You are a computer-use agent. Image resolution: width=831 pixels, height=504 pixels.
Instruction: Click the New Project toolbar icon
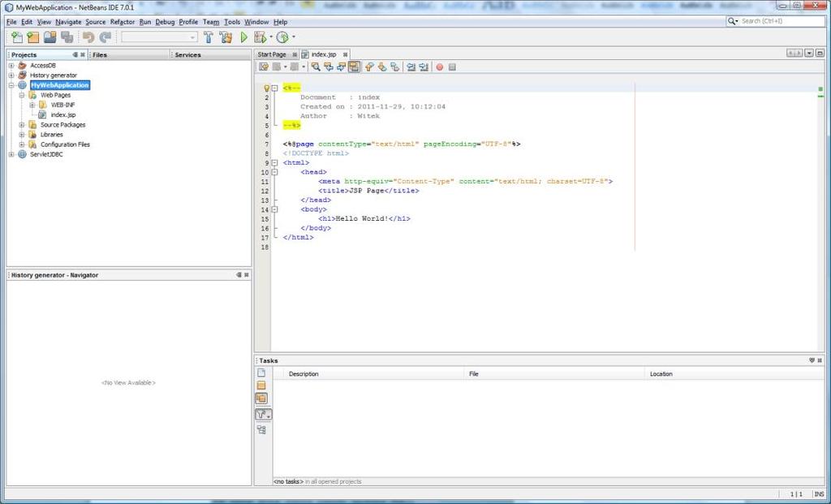click(33, 37)
